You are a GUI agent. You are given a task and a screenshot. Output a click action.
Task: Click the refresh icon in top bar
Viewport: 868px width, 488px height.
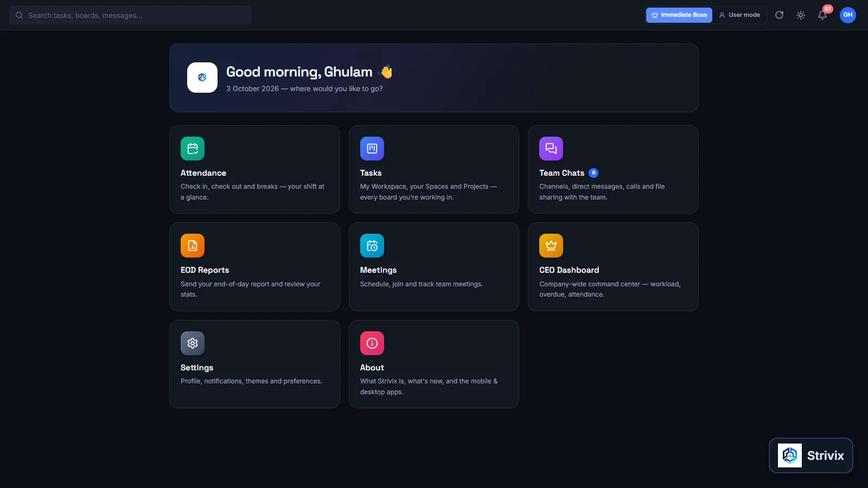point(779,15)
